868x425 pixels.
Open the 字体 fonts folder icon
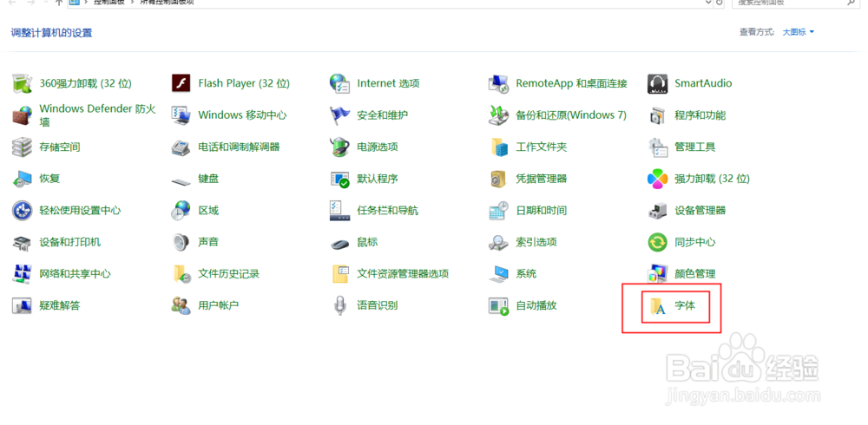point(657,306)
